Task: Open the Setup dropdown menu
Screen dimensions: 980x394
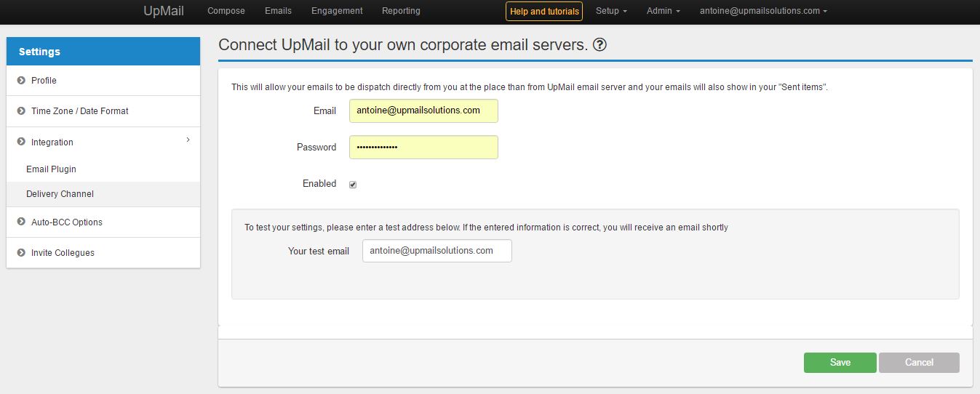Action: (611, 11)
